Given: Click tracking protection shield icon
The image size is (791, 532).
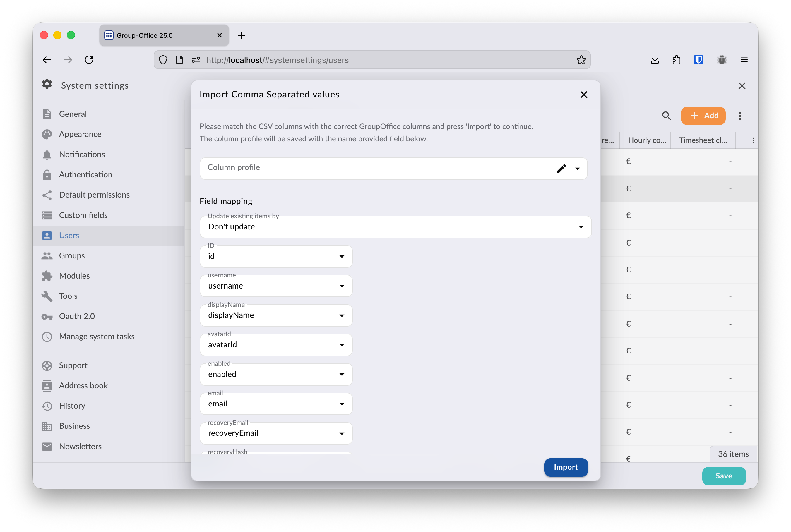Looking at the screenshot, I should [163, 60].
